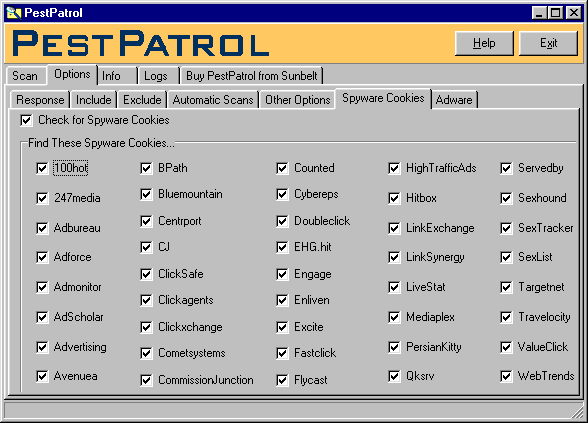Screen dimensions: 588x423
Task: Toggle the HighTrafficAds checkbox
Action: pos(394,168)
